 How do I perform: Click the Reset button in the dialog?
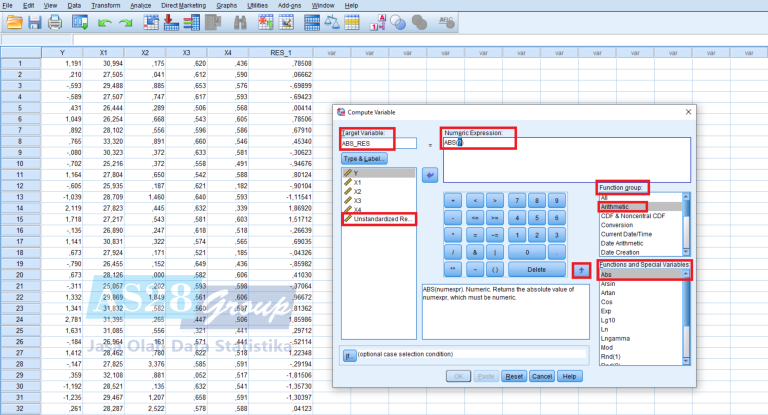coord(513,376)
